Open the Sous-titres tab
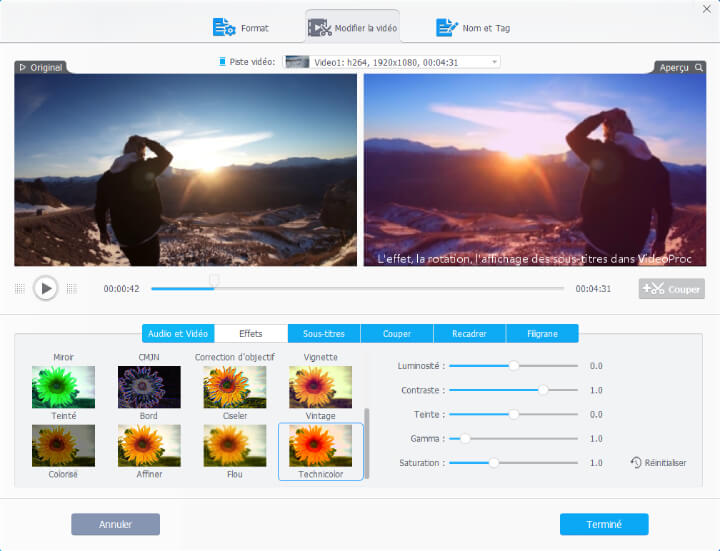Viewport: 720px width, 551px height. click(x=324, y=333)
